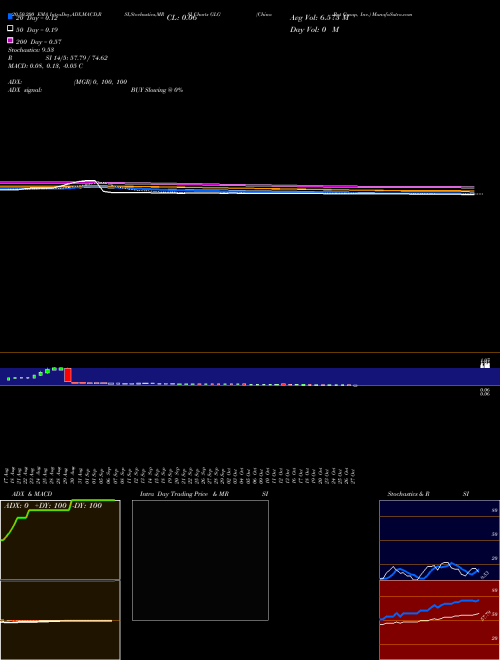
Task: Click the blue RSI line in red panel
Action: click(x=429, y=609)
